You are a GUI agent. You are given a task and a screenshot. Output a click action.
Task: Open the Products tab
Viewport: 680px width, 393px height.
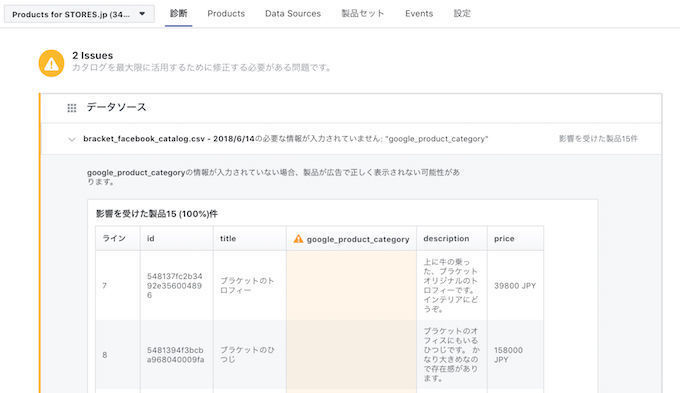[226, 13]
